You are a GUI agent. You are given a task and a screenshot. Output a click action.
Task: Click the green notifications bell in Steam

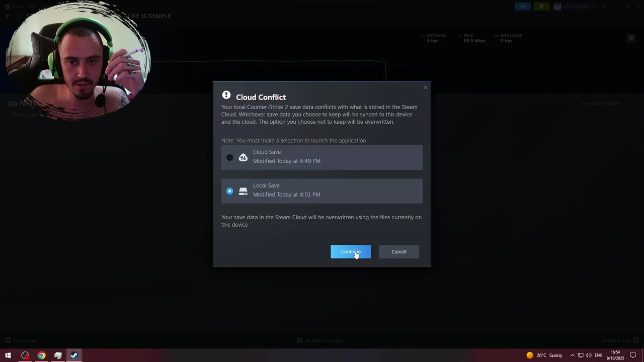click(542, 6)
